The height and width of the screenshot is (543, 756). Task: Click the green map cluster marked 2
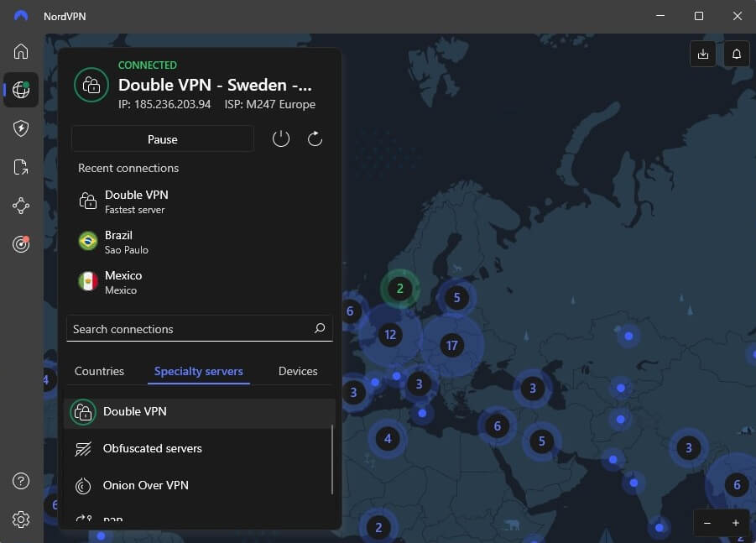[x=399, y=289]
